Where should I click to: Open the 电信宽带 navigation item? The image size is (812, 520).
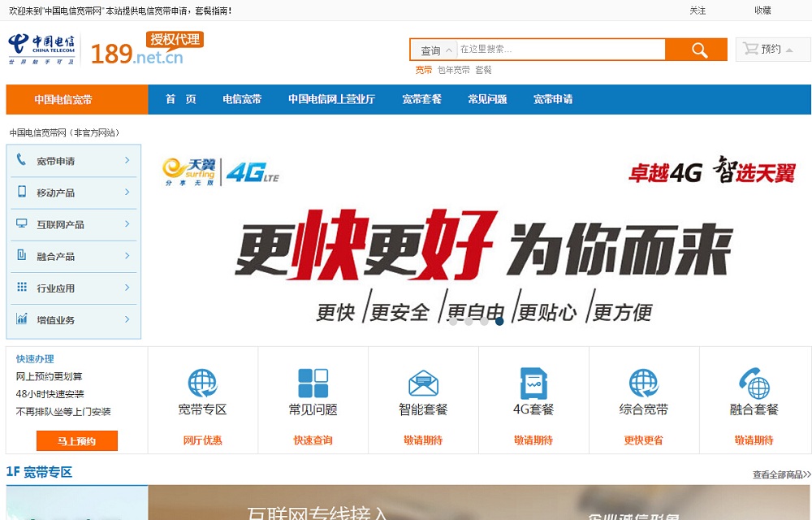click(242, 99)
